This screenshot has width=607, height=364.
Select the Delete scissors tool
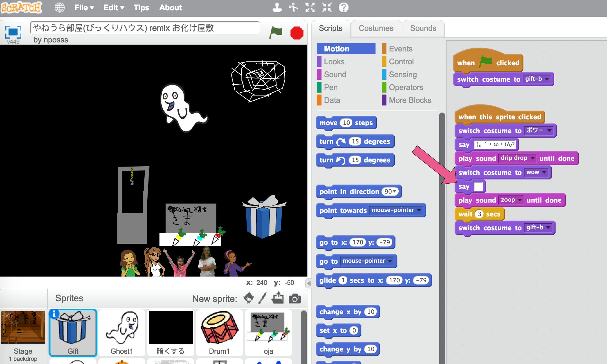[x=293, y=7]
